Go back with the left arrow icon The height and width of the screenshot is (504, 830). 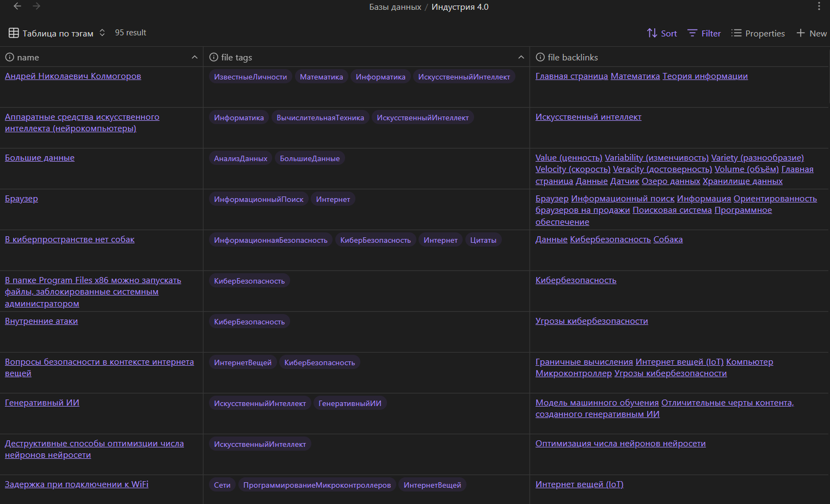point(17,7)
